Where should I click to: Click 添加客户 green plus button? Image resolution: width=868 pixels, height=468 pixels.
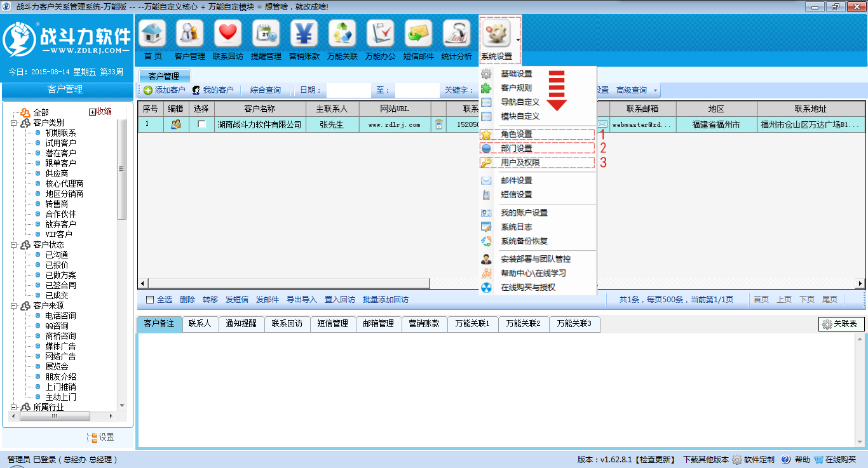click(165, 90)
